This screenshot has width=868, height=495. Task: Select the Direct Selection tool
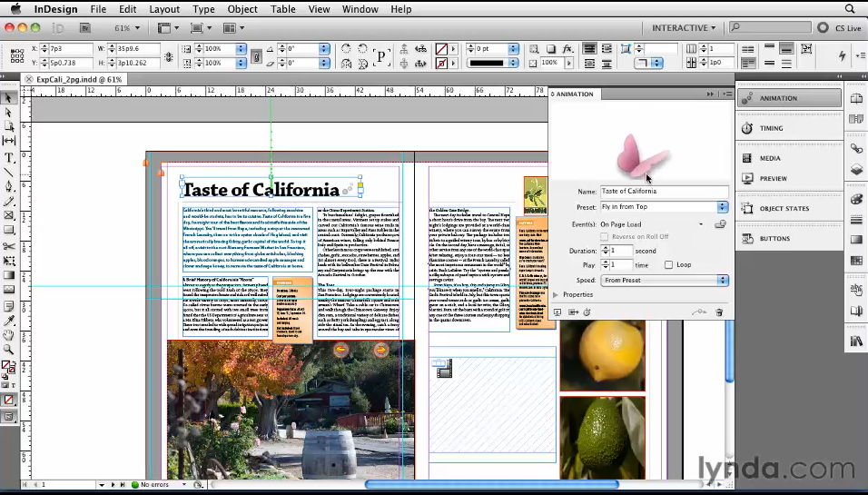pyautogui.click(x=9, y=113)
